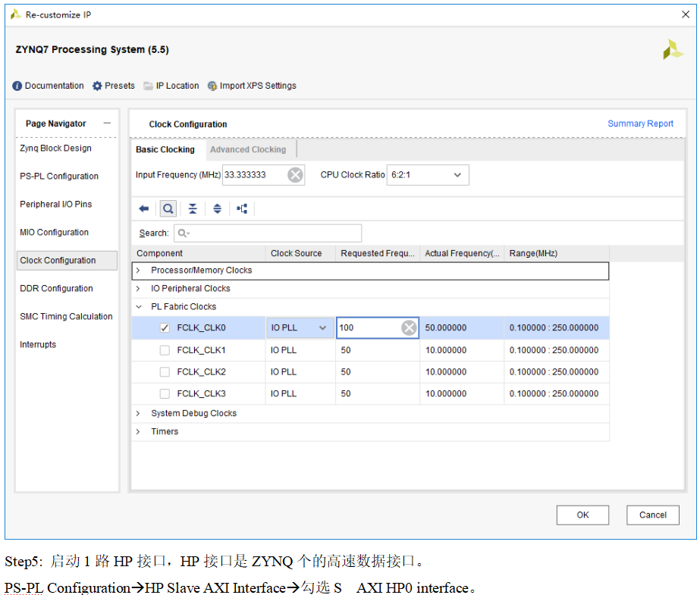Click the FCLK_CLK0 range cell

(557, 328)
